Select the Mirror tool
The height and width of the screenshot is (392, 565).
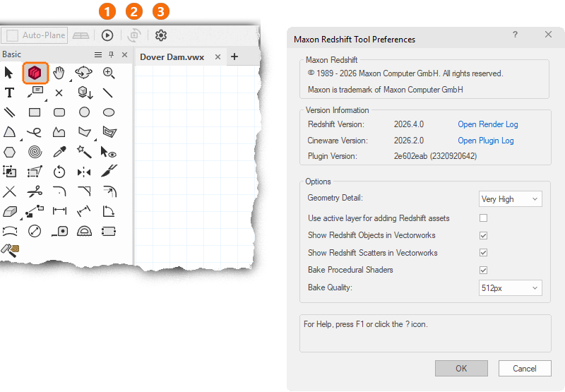point(84,172)
